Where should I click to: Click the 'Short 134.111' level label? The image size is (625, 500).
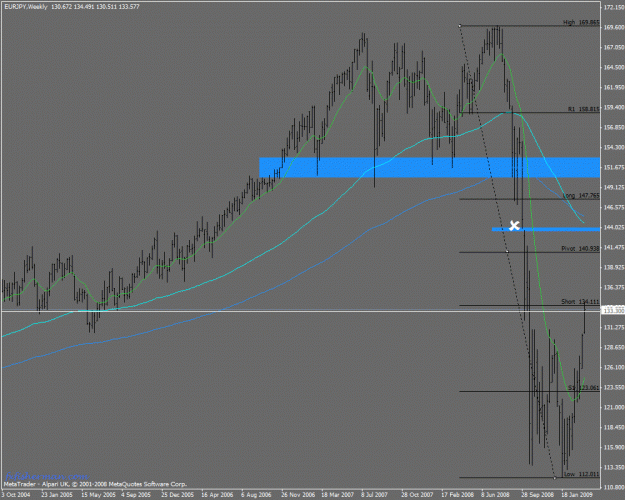580,301
